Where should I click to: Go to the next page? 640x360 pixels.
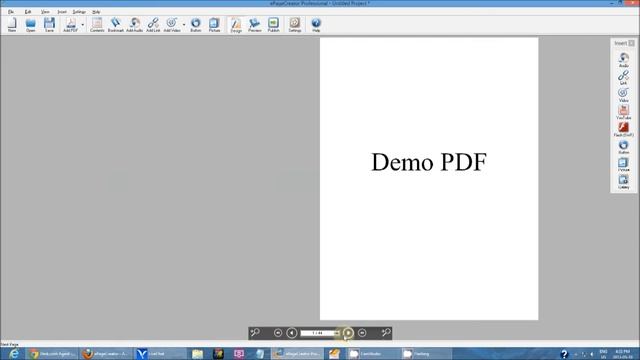pyautogui.click(x=348, y=333)
